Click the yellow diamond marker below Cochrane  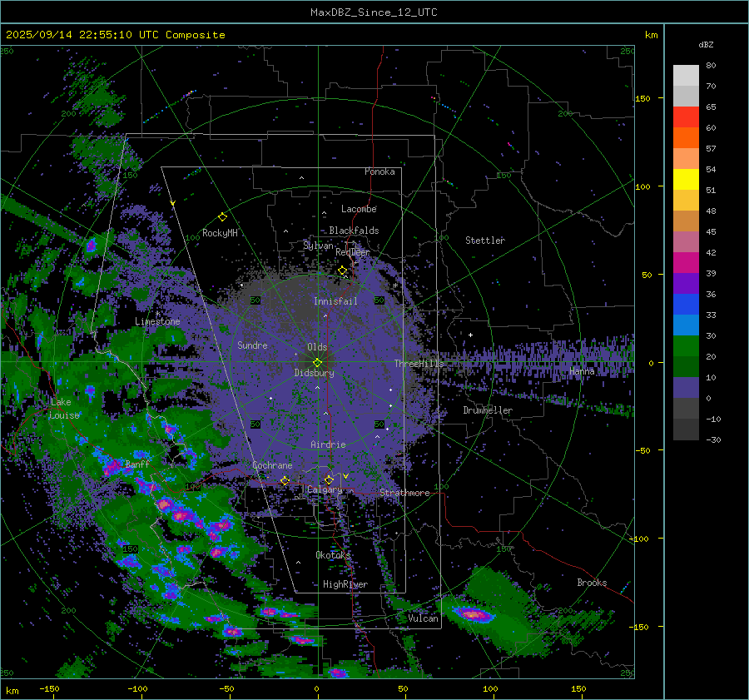pyautogui.click(x=285, y=480)
